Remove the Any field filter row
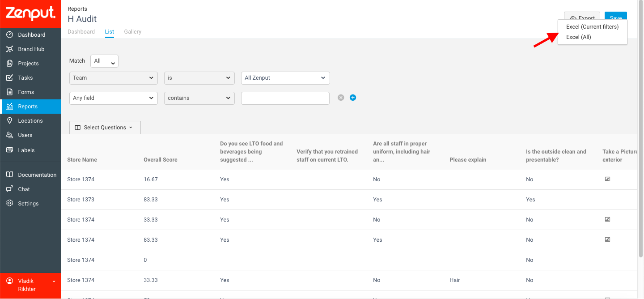The image size is (644, 299). 341,98
